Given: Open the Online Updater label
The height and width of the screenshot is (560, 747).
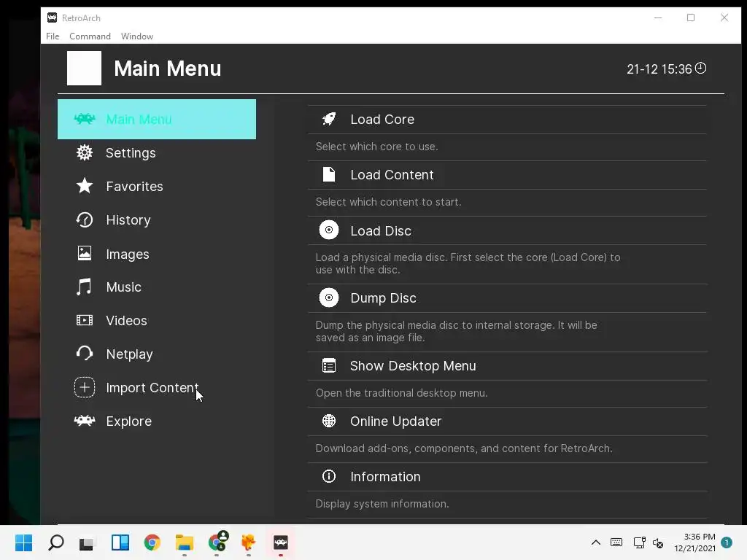Looking at the screenshot, I should [x=395, y=421].
